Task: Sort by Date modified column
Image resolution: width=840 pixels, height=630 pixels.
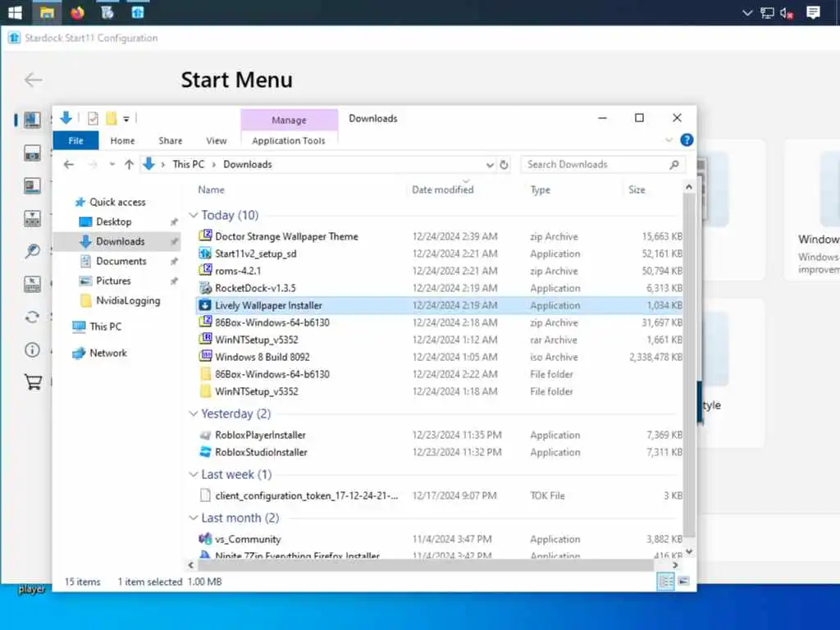Action: point(442,189)
